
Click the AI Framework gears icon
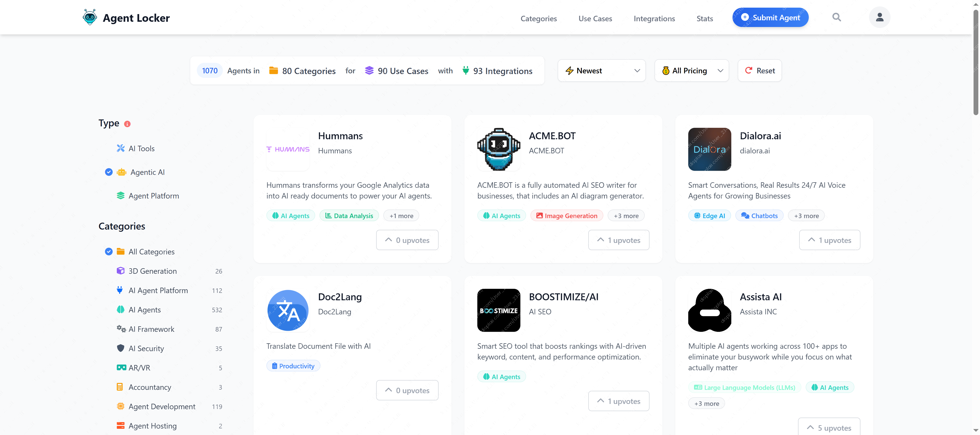(121, 329)
